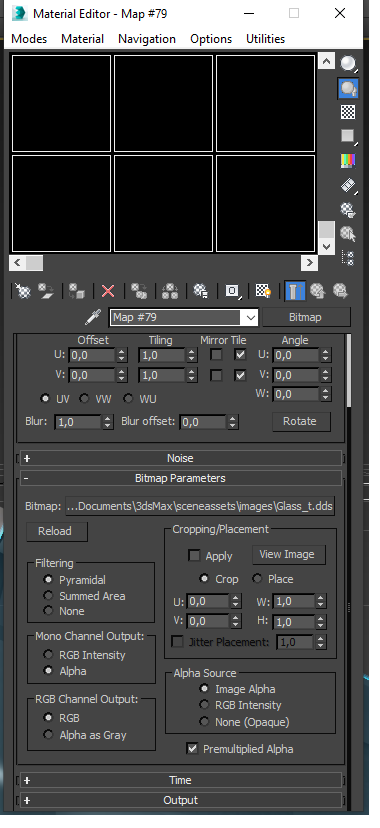Open the Options menu
Viewport: 380px width, 828px height.
[211, 39]
